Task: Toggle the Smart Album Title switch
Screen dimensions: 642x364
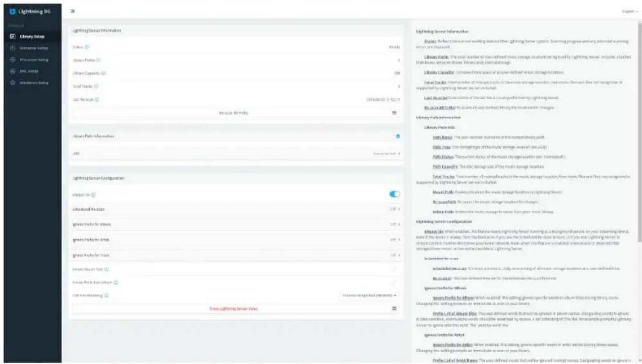Action: (394, 270)
